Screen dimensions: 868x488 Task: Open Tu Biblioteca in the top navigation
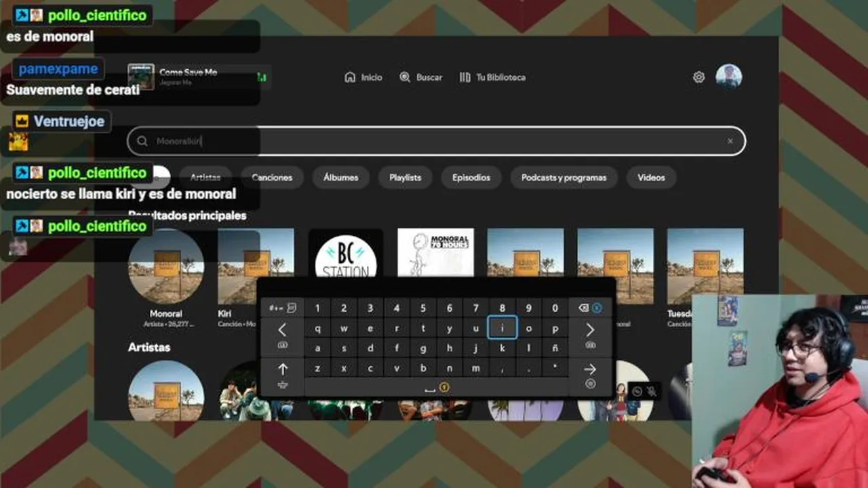click(492, 77)
